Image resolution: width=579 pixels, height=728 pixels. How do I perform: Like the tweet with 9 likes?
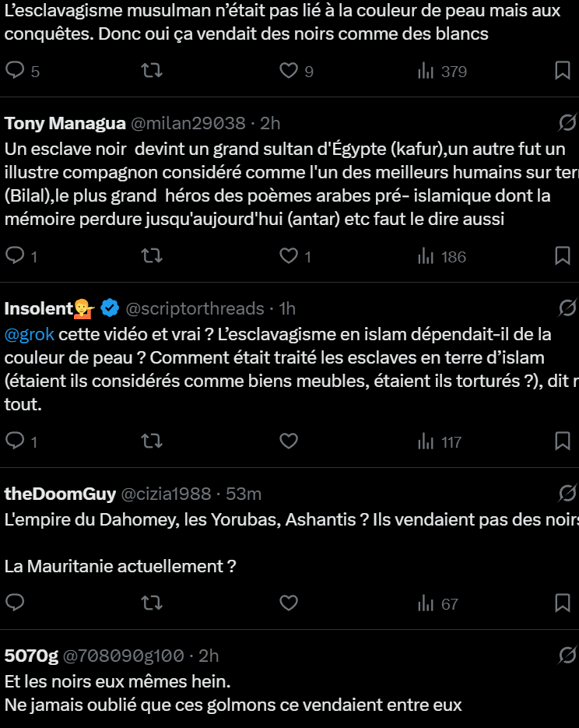[289, 71]
